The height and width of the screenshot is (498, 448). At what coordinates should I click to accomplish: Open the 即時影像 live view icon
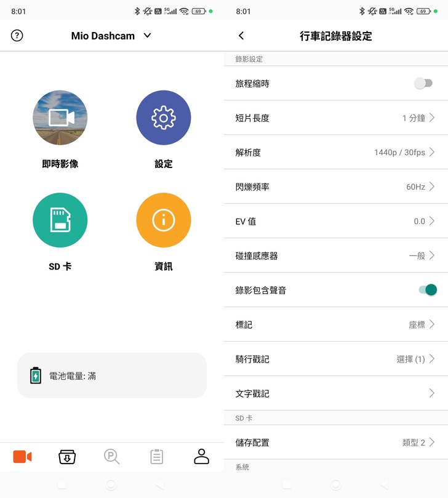pos(60,118)
